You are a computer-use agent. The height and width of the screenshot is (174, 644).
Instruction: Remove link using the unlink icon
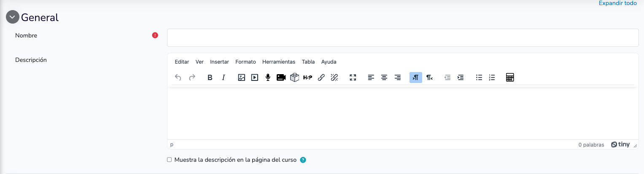click(334, 78)
